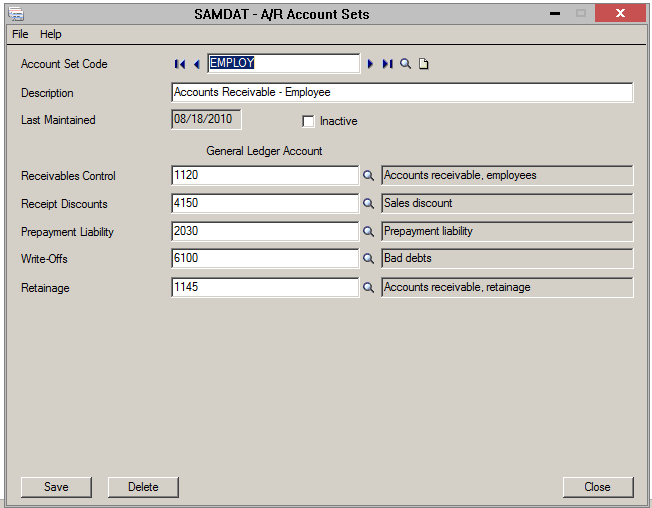Go to the first account set record
This screenshot has height=508, width=652.
180,64
